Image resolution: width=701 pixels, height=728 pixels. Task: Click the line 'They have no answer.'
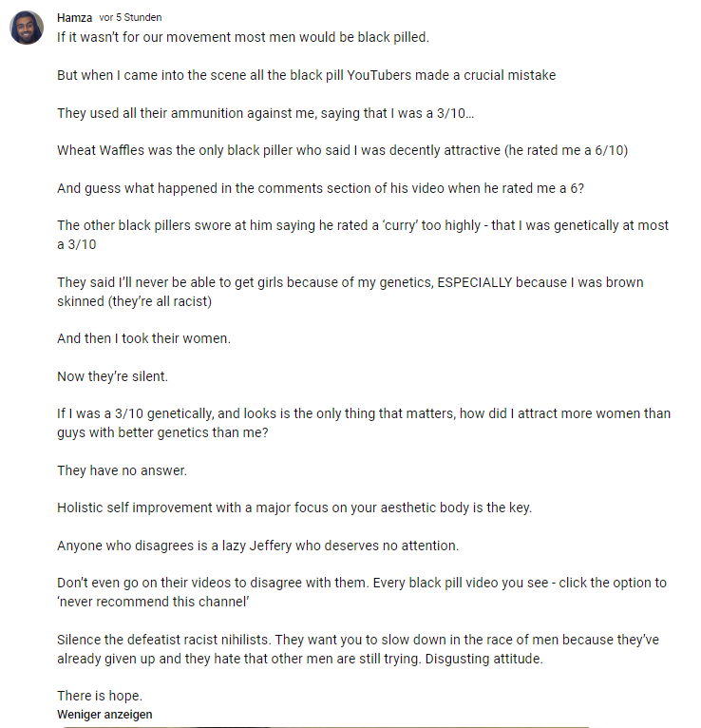click(122, 470)
